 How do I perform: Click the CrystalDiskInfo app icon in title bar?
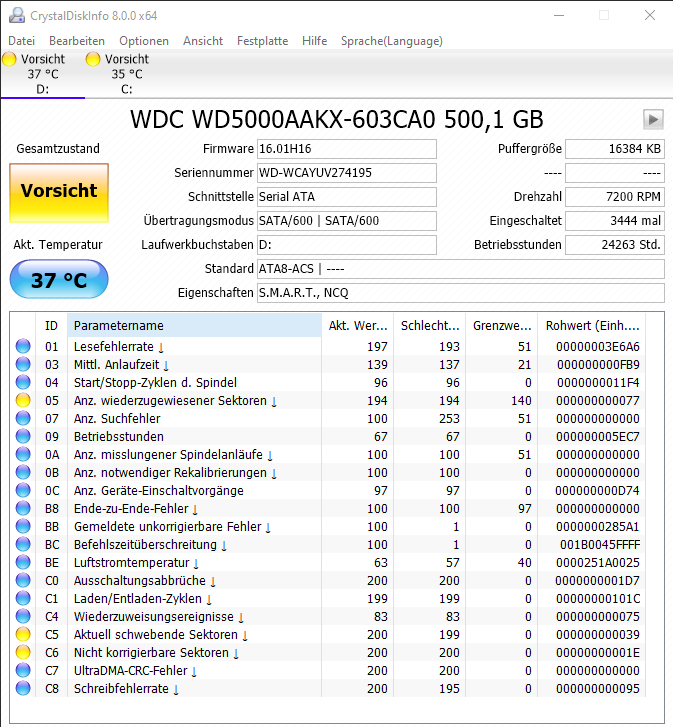(x=17, y=15)
